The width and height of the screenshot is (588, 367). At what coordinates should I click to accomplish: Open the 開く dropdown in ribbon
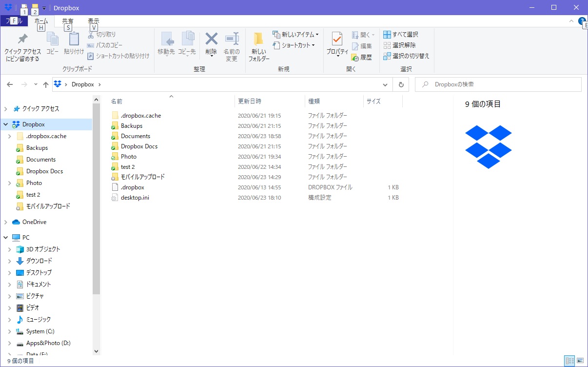coord(363,35)
